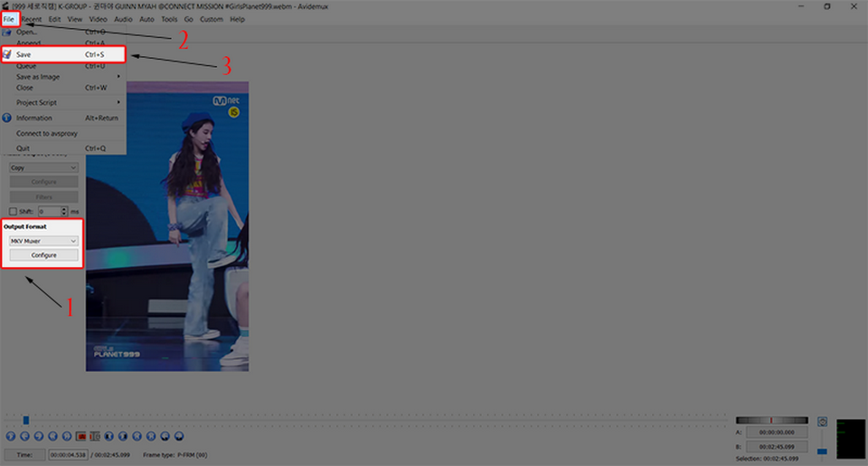
Task: Click total duration text / 00:02:45.099
Action: [110, 455]
